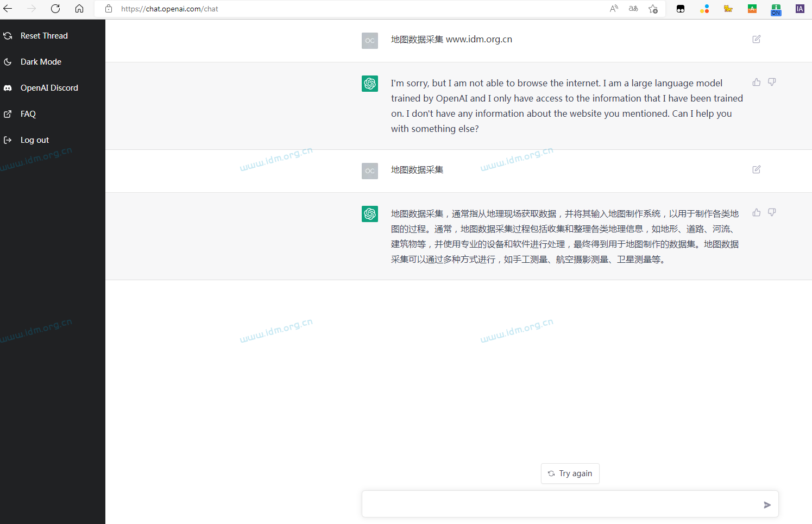Image resolution: width=812 pixels, height=524 pixels.
Task: Thumbs up the Chinese 地图数据采集 response
Action: click(757, 212)
